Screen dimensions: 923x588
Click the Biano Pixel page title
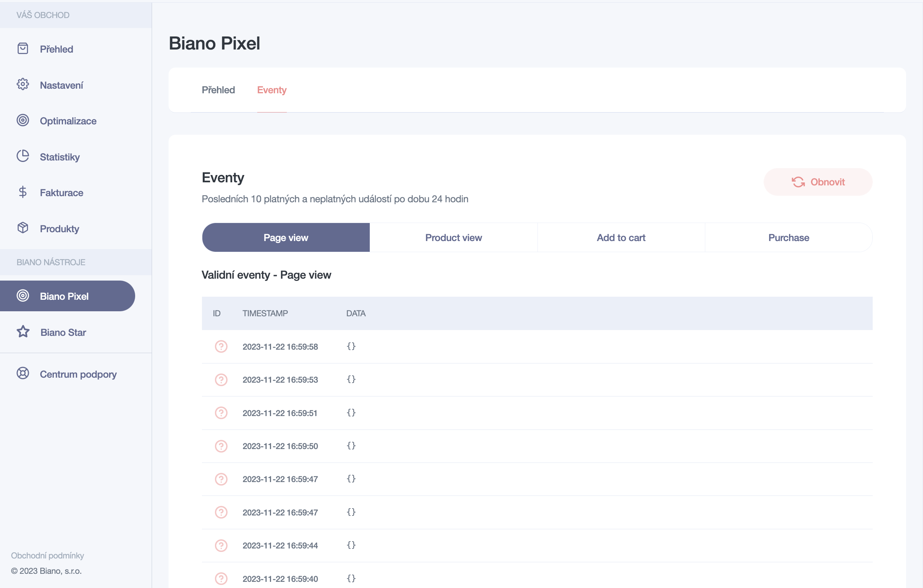coord(214,43)
